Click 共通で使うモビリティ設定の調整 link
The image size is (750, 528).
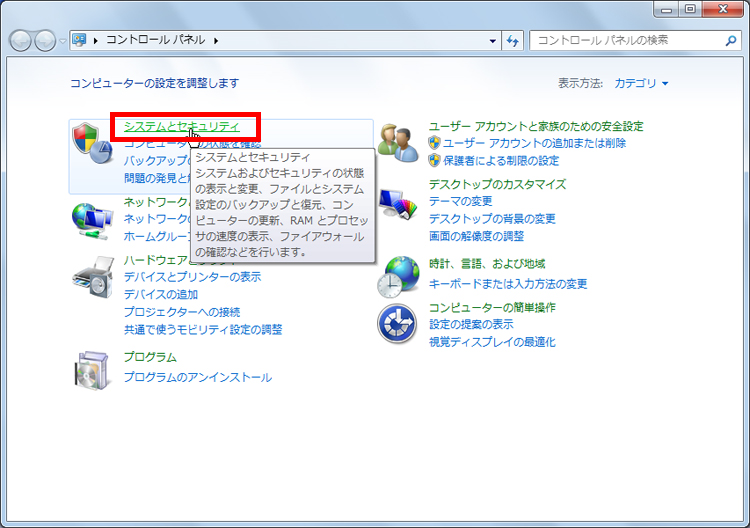click(x=203, y=330)
